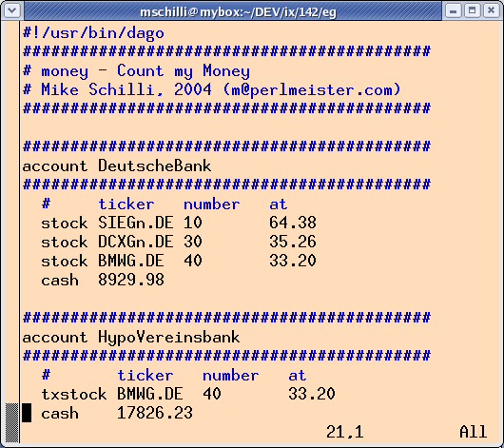This screenshot has height=448, width=504.
Task: Click the DeutscheBank cash value 8929.98
Action: tap(131, 280)
